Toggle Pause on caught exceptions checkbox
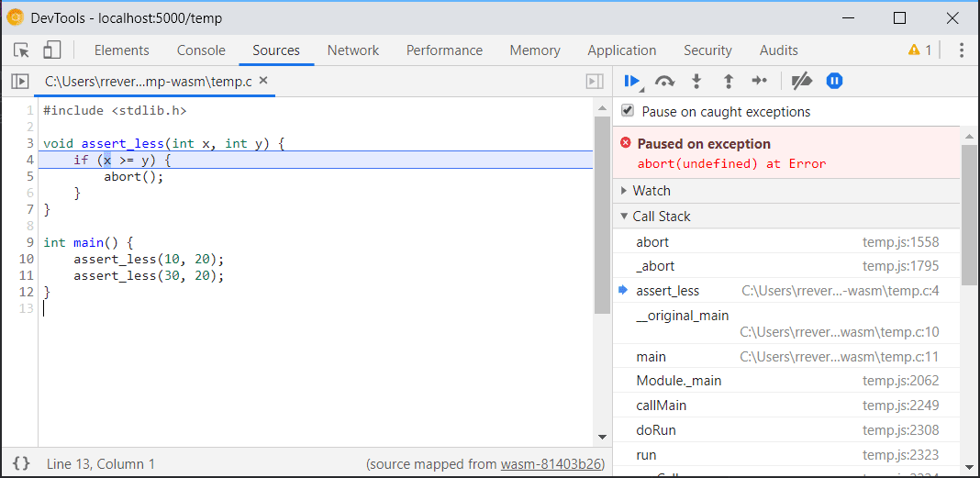Image resolution: width=980 pixels, height=478 pixels. 628,111
